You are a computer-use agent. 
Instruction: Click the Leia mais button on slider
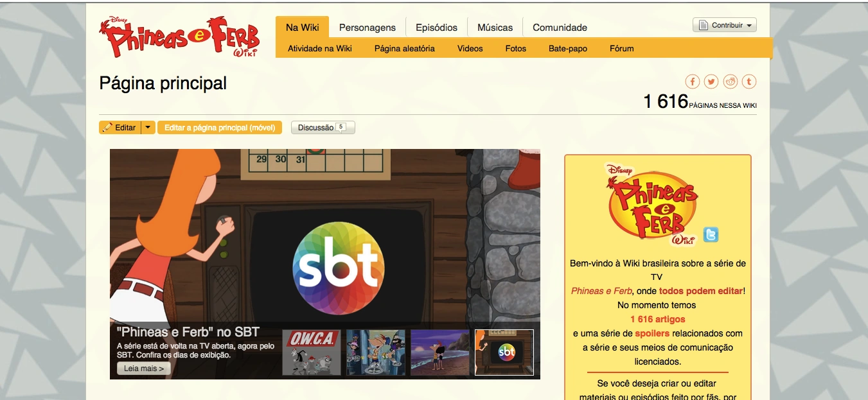point(144,369)
